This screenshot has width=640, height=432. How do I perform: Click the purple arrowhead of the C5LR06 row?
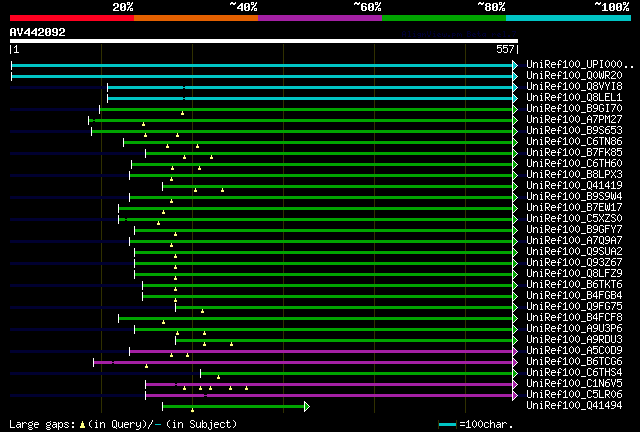pyautogui.click(x=515, y=395)
